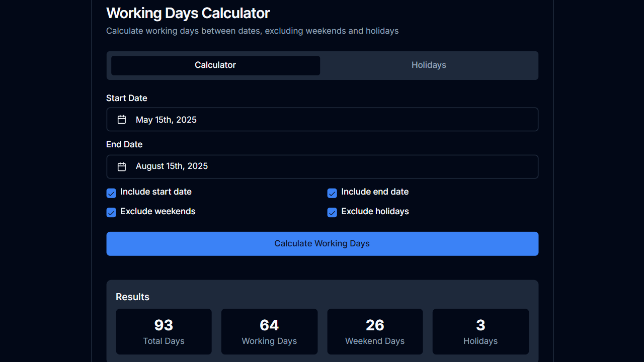Click the calculator subtitle description text
This screenshot has height=362, width=644.
pos(252,31)
